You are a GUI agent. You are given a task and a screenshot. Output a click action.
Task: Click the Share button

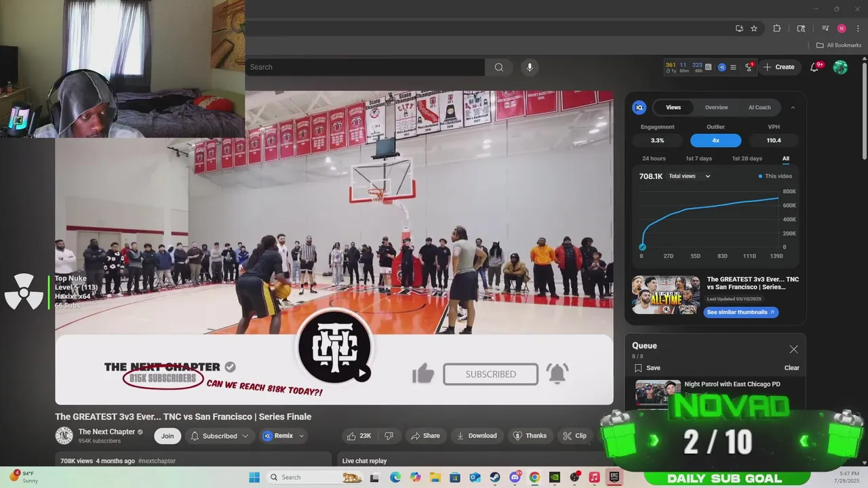click(426, 436)
